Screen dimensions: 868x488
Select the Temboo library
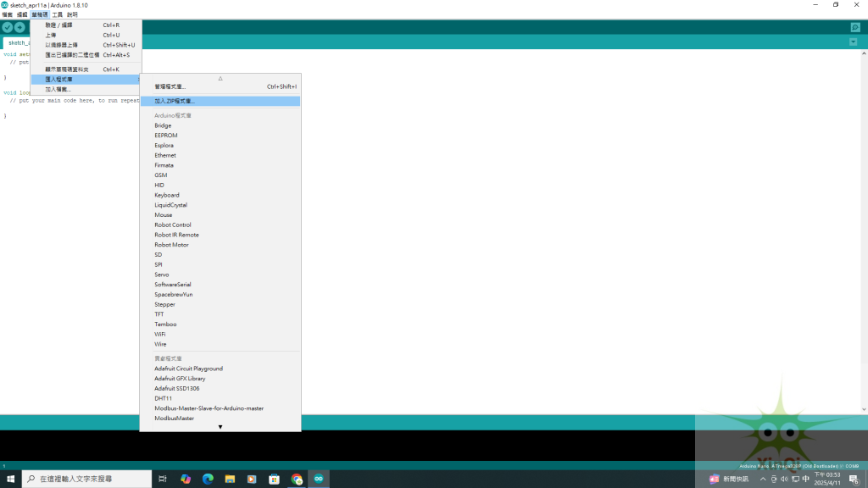(220, 324)
